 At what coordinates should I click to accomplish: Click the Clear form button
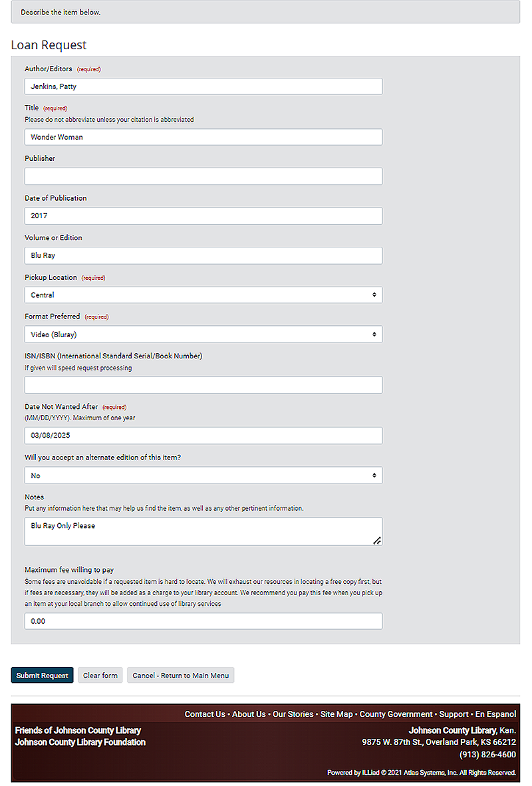point(100,675)
